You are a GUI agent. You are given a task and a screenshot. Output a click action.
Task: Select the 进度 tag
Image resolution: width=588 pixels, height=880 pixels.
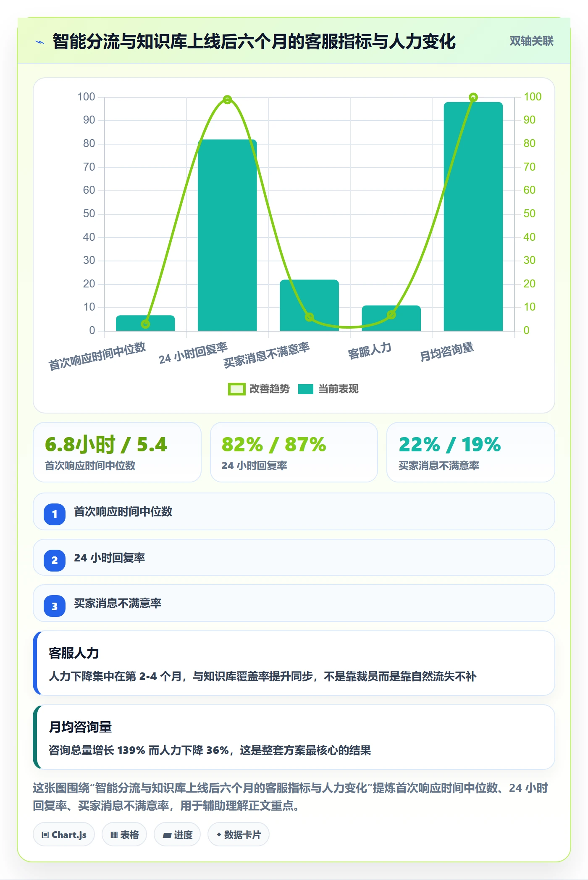pyautogui.click(x=177, y=835)
